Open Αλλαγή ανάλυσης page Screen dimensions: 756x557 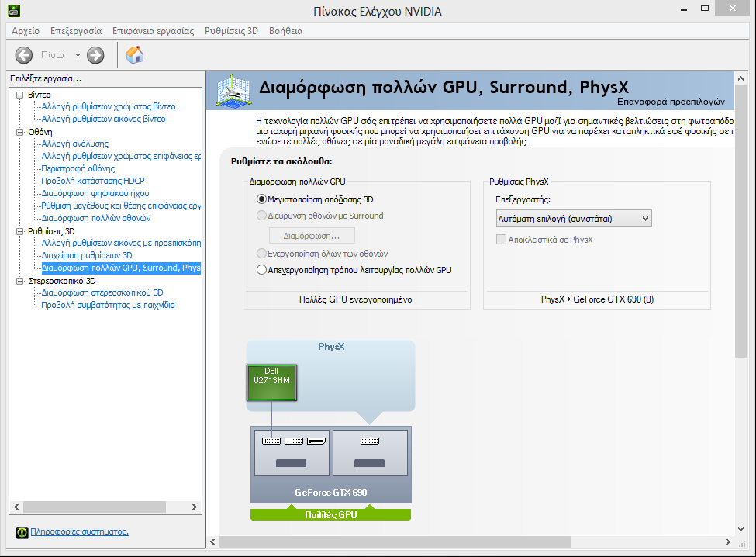point(75,144)
